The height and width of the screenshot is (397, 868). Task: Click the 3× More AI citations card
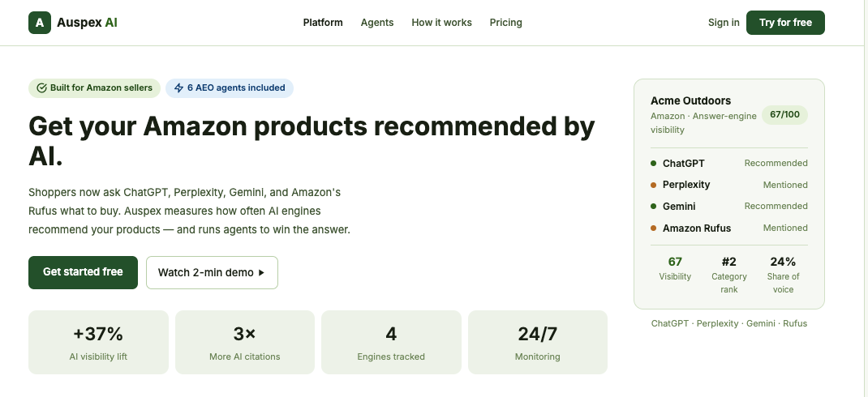[x=245, y=342]
